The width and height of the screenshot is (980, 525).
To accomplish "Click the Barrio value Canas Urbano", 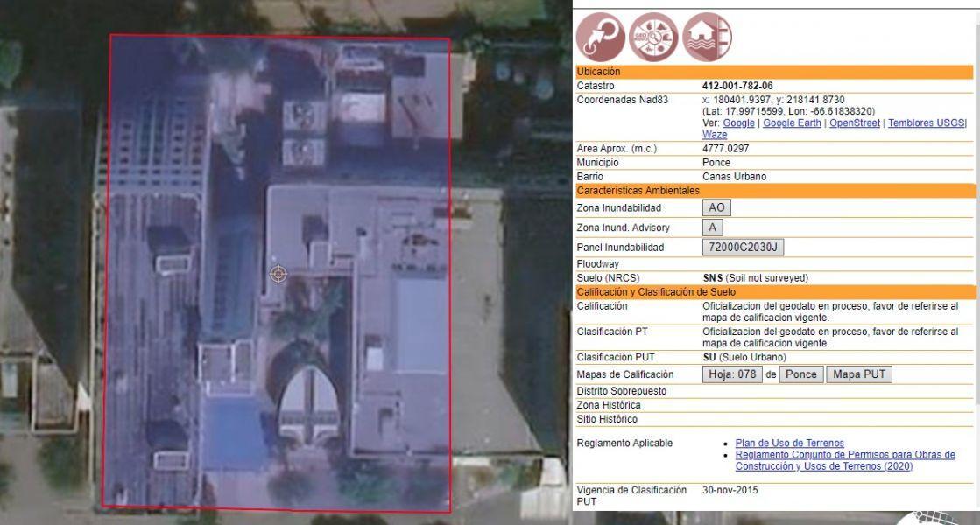I will (735, 177).
